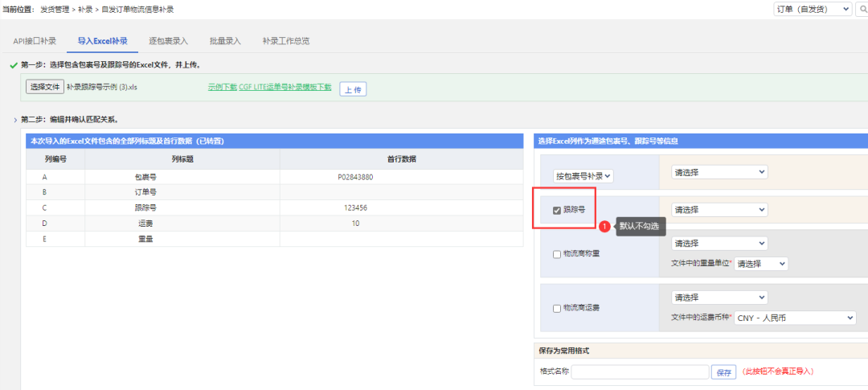
Task: Click the 格式名称 text input field
Action: coord(640,372)
